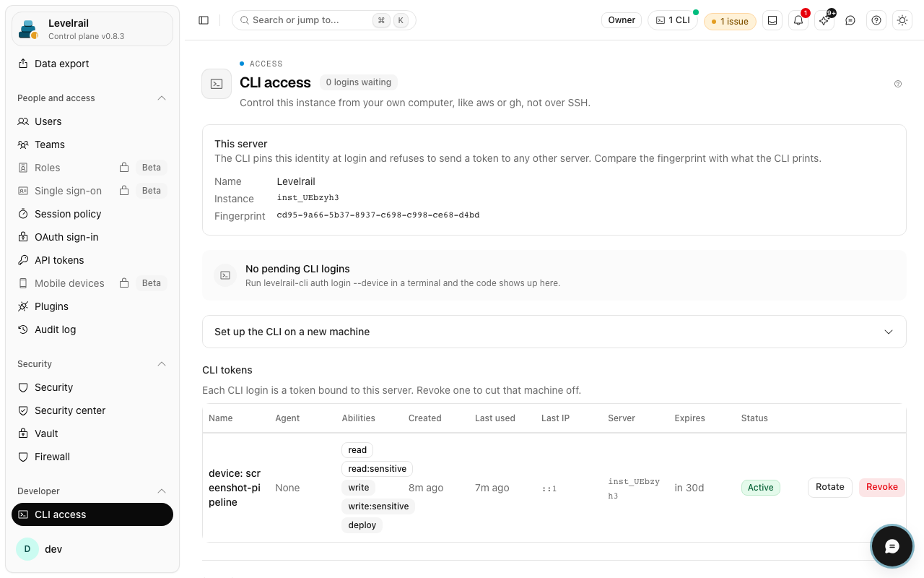The width and height of the screenshot is (924, 578).
Task: Click the Active status badge
Action: click(761, 488)
